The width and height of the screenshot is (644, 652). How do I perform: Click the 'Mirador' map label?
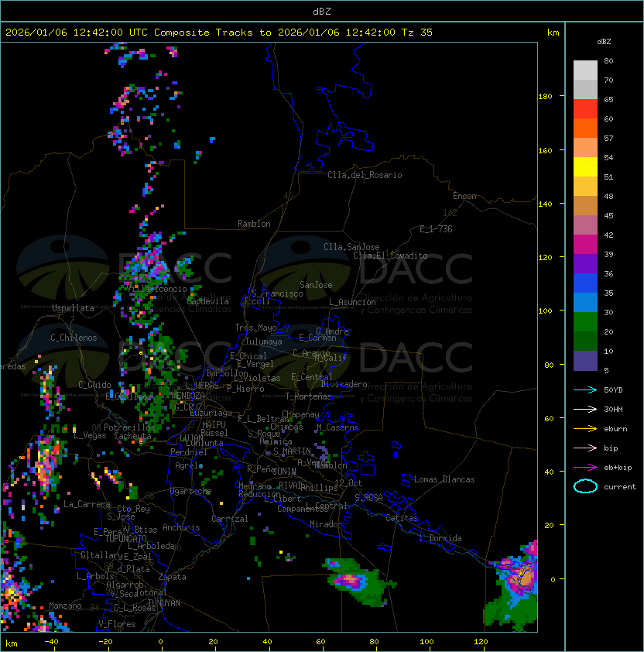coord(326,524)
